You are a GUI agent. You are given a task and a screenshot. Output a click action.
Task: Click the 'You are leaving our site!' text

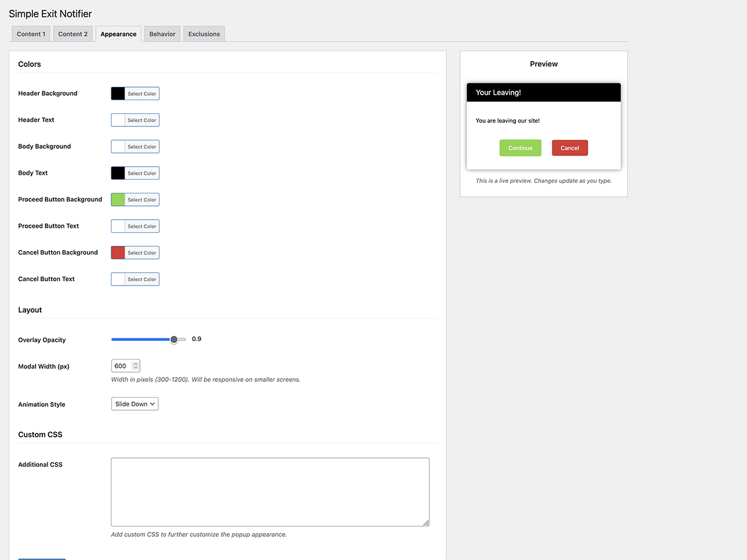[507, 121]
